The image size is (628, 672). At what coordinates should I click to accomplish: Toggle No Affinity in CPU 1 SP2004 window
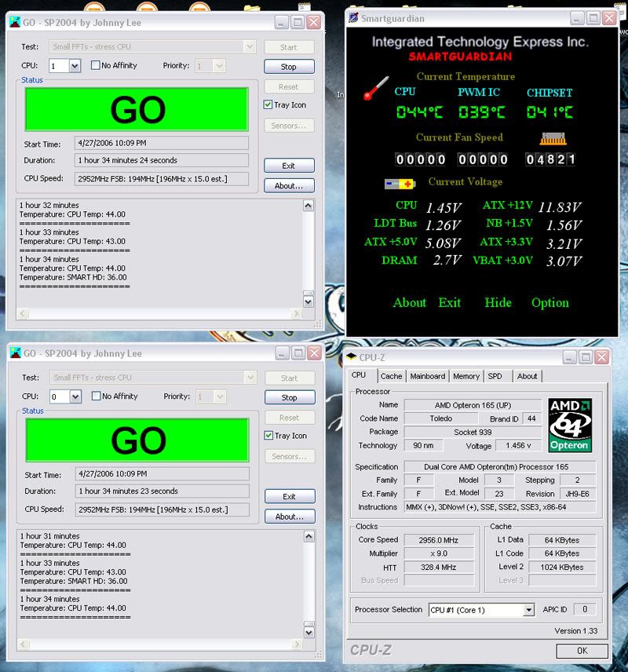95,65
